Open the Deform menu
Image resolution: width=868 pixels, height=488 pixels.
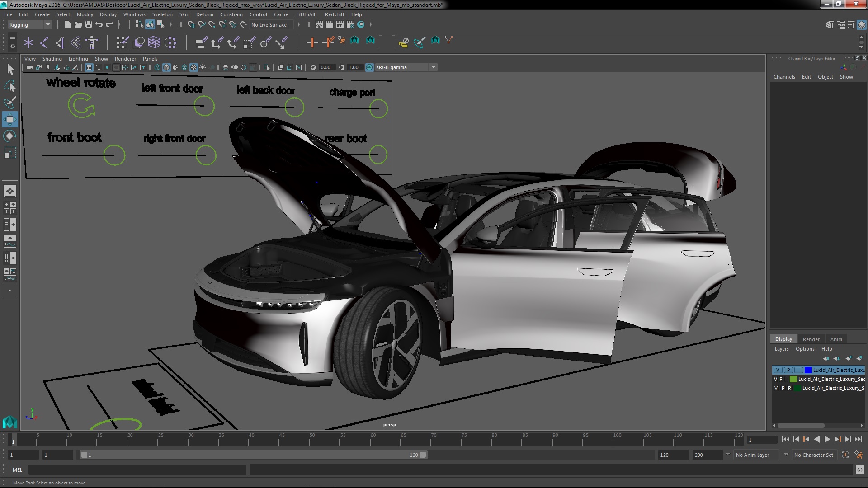[x=204, y=14]
